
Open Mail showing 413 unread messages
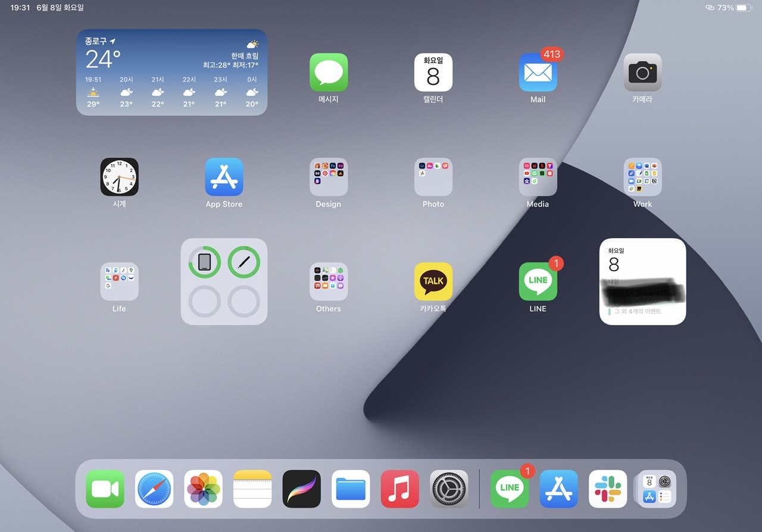[538, 72]
